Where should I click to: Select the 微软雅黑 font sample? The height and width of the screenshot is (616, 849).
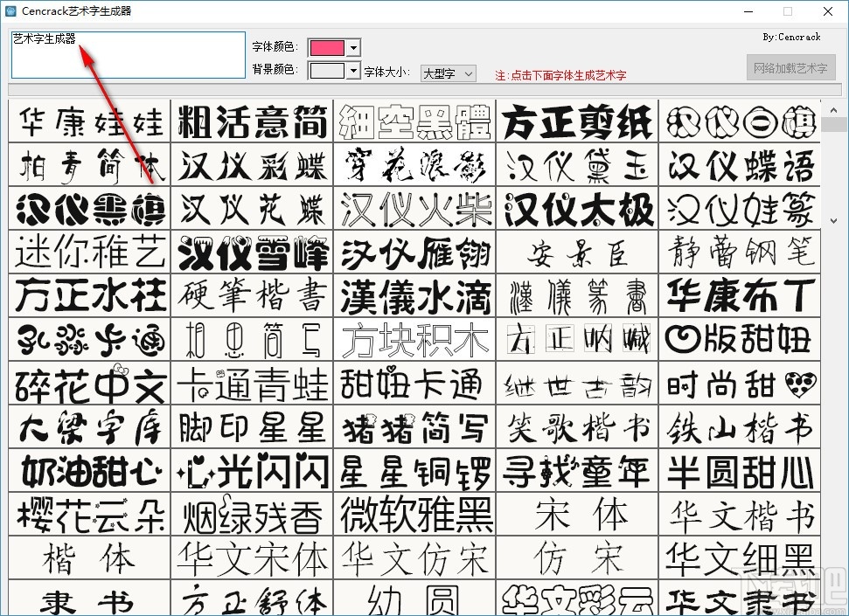pos(414,515)
